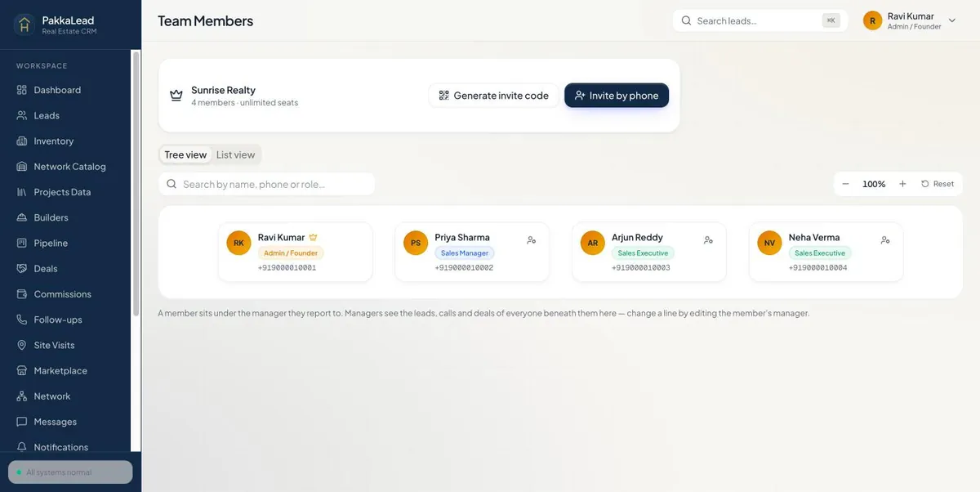
Task: Click the Messages chat icon
Action: 22,422
